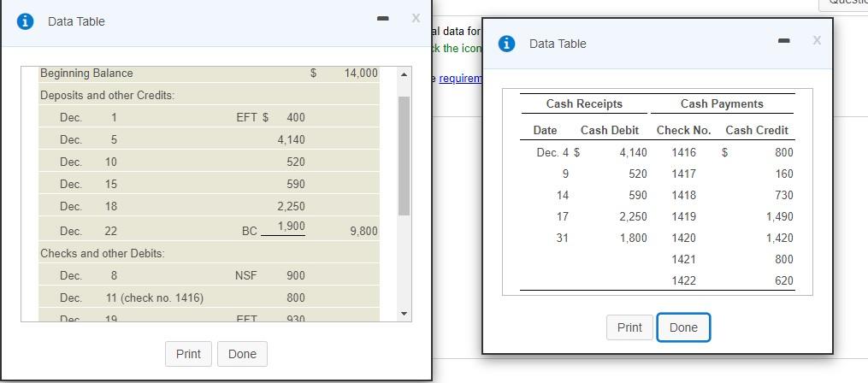868x383 pixels.
Task: Minimize the right Data Table dialog
Action: (x=783, y=41)
